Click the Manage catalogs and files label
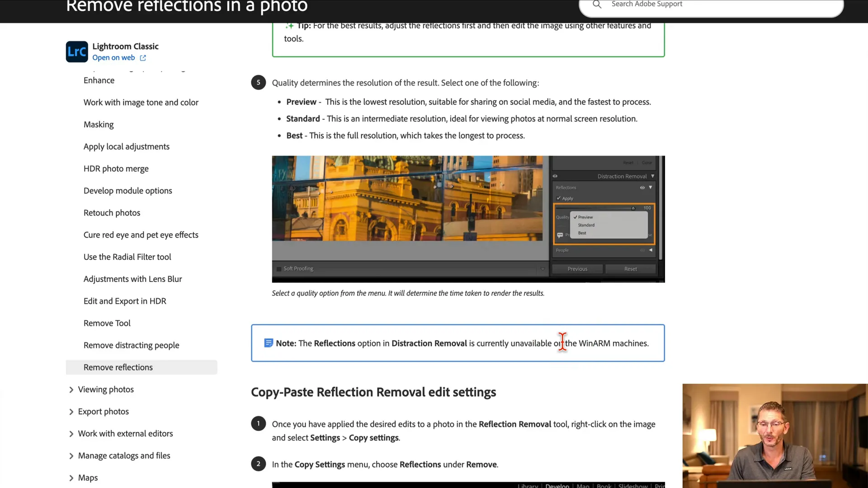 [x=124, y=456]
